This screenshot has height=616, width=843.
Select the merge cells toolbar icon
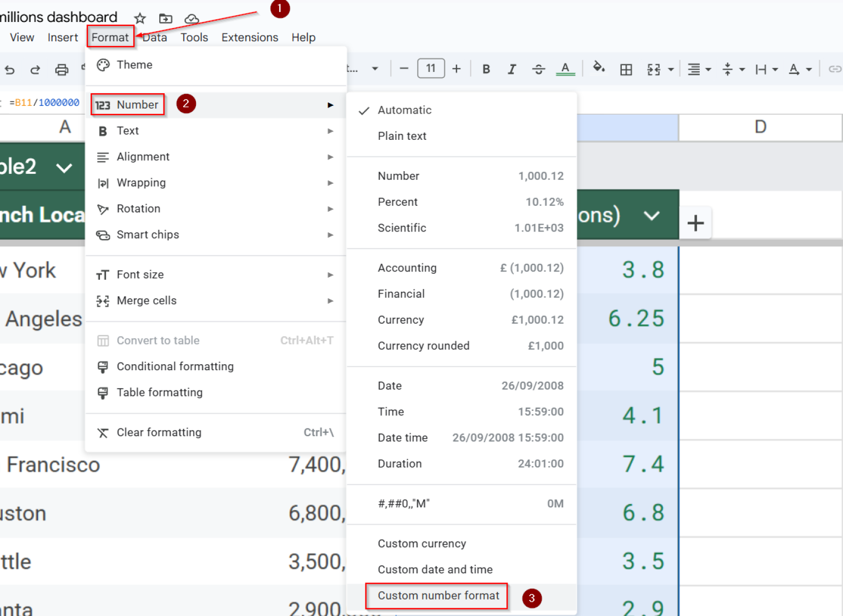(655, 69)
